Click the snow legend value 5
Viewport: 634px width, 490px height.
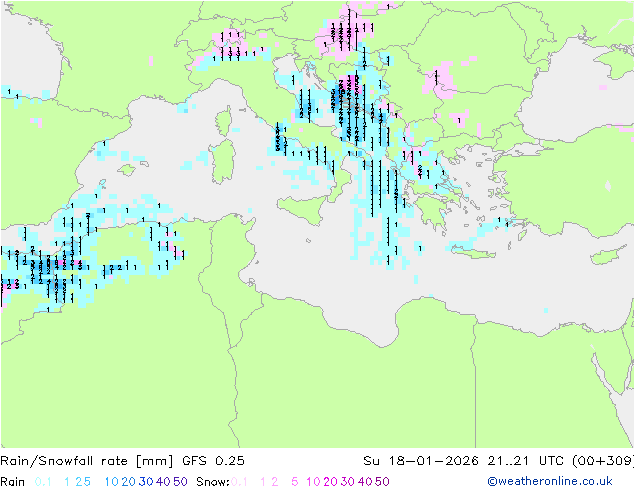(295, 482)
